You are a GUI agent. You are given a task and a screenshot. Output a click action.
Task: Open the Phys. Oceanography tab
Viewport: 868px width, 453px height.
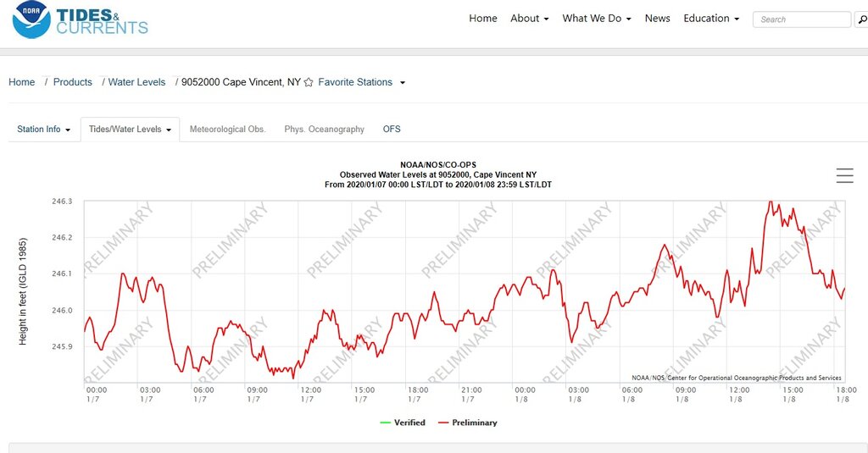tap(324, 130)
